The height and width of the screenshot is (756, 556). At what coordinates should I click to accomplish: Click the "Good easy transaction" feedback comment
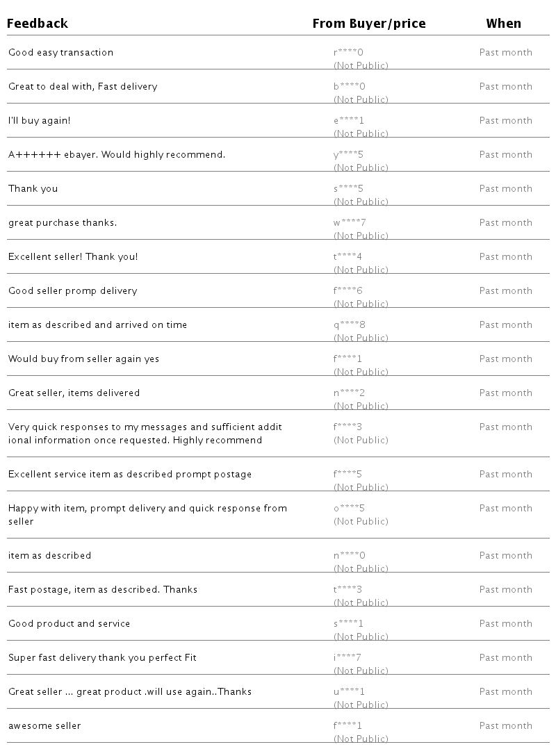60,53
